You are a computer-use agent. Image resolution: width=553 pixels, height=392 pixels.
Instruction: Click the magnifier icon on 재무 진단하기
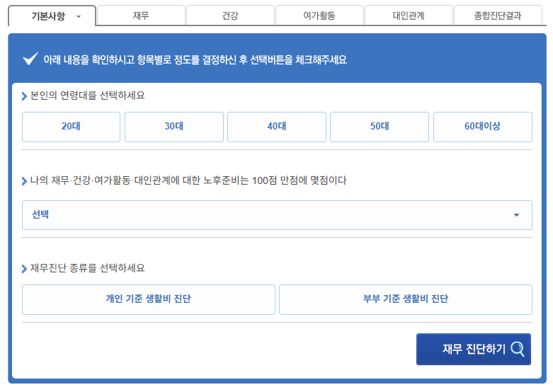518,349
